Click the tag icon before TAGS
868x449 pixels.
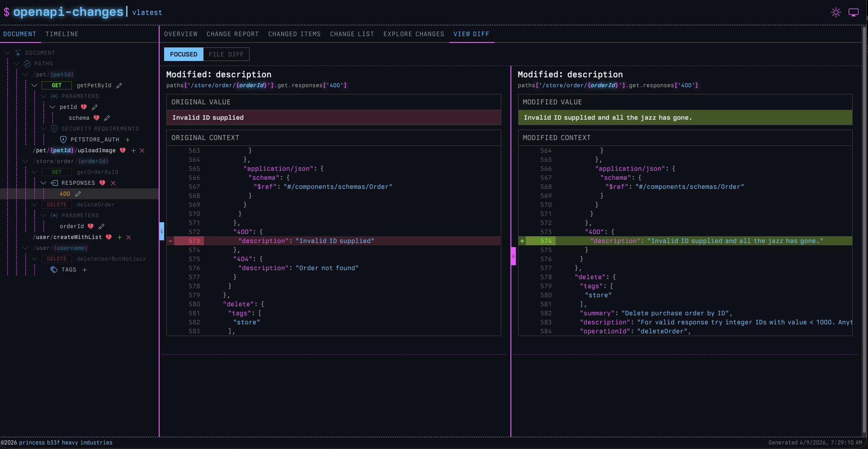54,270
